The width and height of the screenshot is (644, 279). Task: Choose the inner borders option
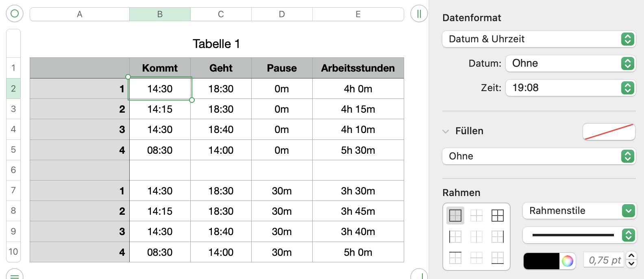(476, 215)
